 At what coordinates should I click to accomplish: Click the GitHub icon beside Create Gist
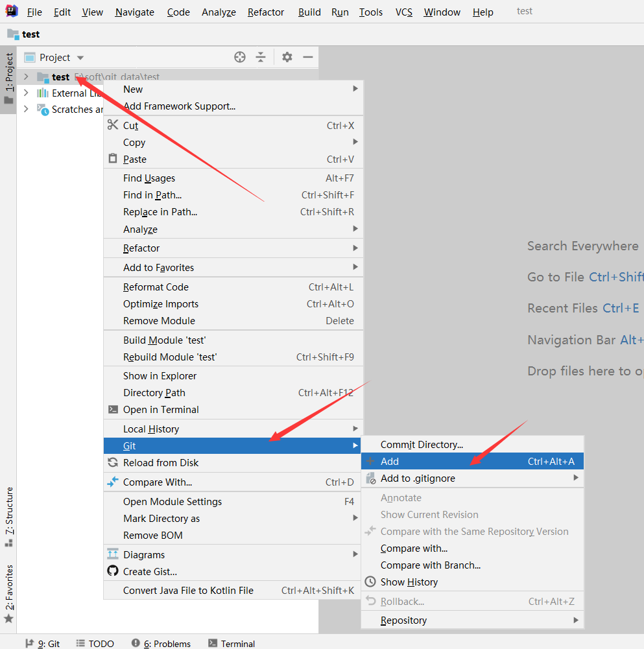click(113, 571)
